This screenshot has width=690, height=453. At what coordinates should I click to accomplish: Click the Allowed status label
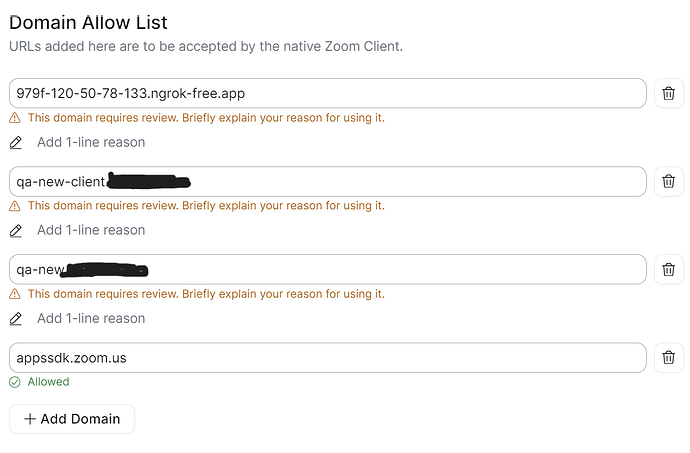pos(49,382)
